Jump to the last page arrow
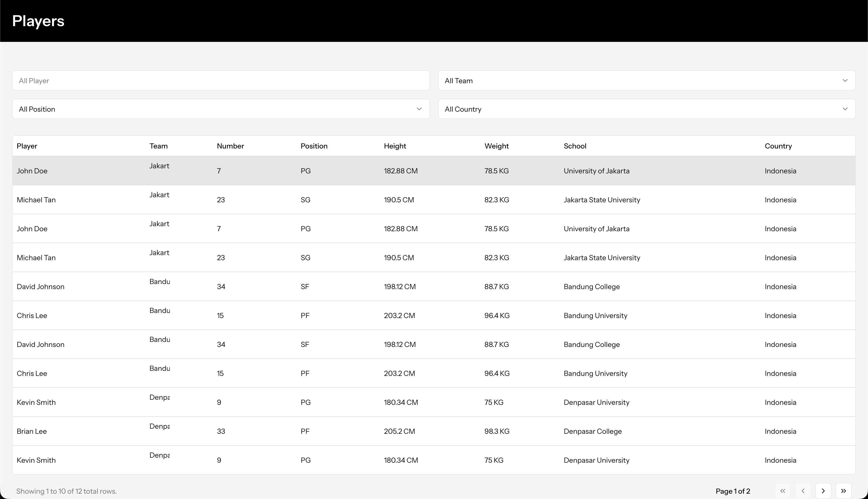Viewport: 868px width, 499px height. [x=843, y=491]
